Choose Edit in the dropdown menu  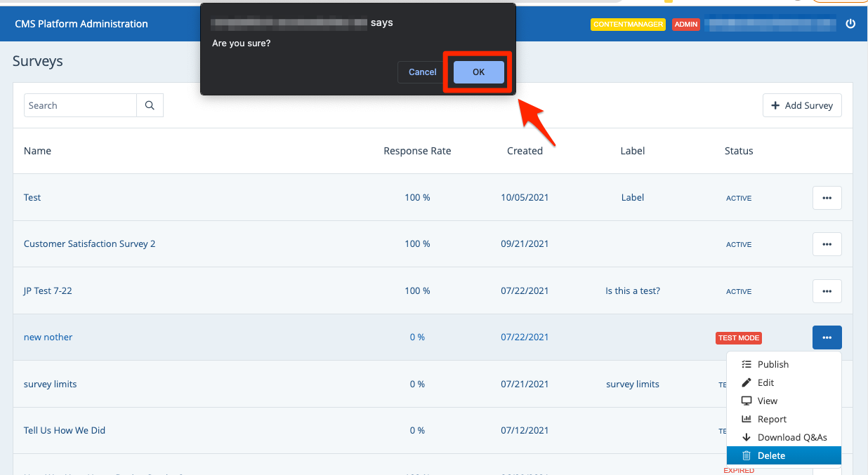(765, 382)
